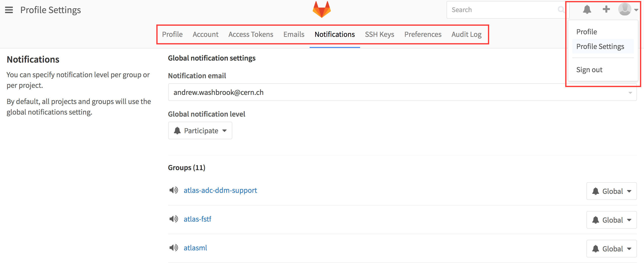The image size is (644, 263).
Task: Open the atlas-adc-ddm-support group link
Action: point(220,190)
